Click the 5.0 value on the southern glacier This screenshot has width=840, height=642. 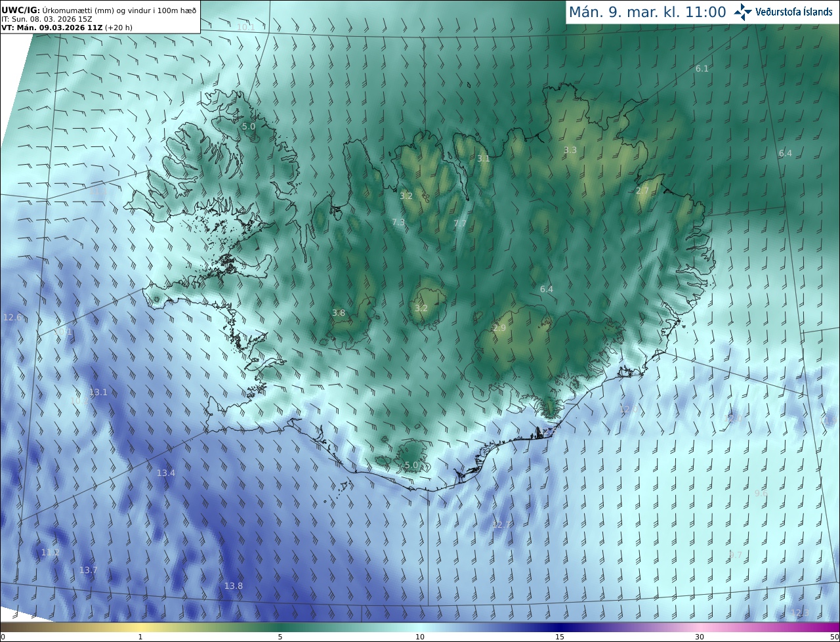tap(411, 465)
